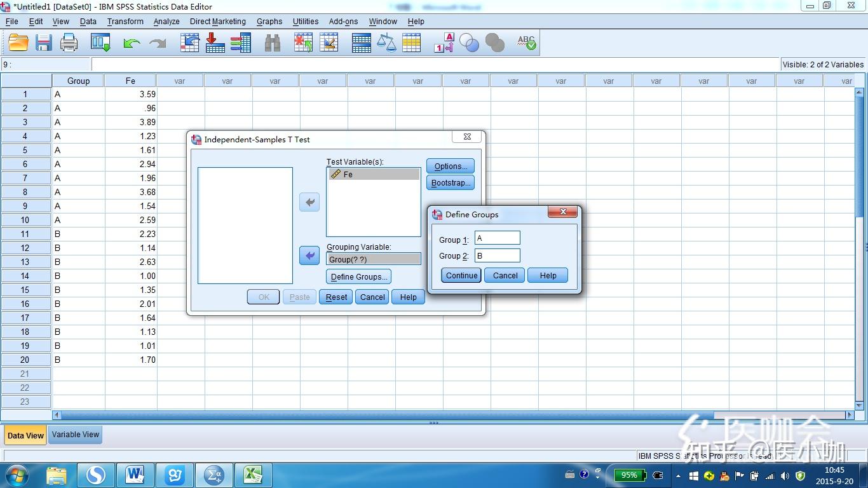The image size is (868, 488).
Task: Move variable with upper arrow button
Action: (309, 202)
